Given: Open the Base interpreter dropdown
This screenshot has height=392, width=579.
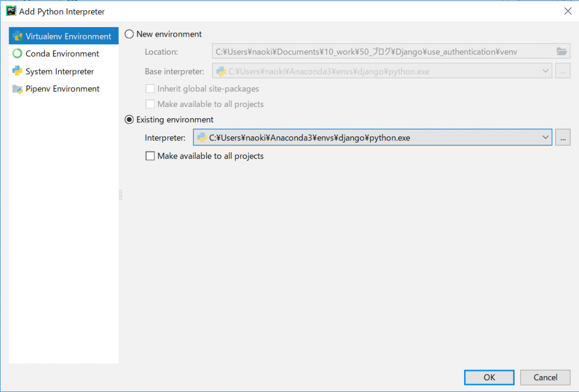Looking at the screenshot, I should [x=545, y=71].
